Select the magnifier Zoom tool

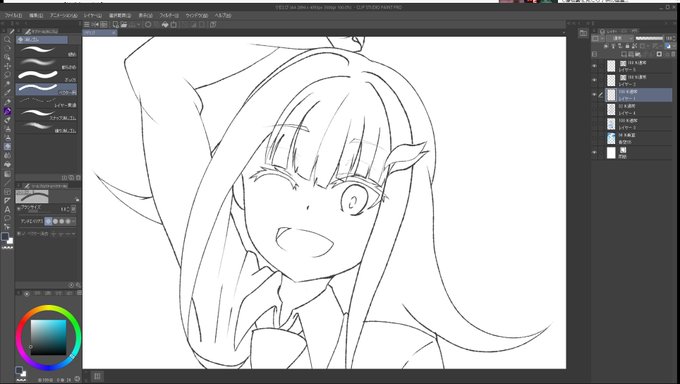click(7, 39)
